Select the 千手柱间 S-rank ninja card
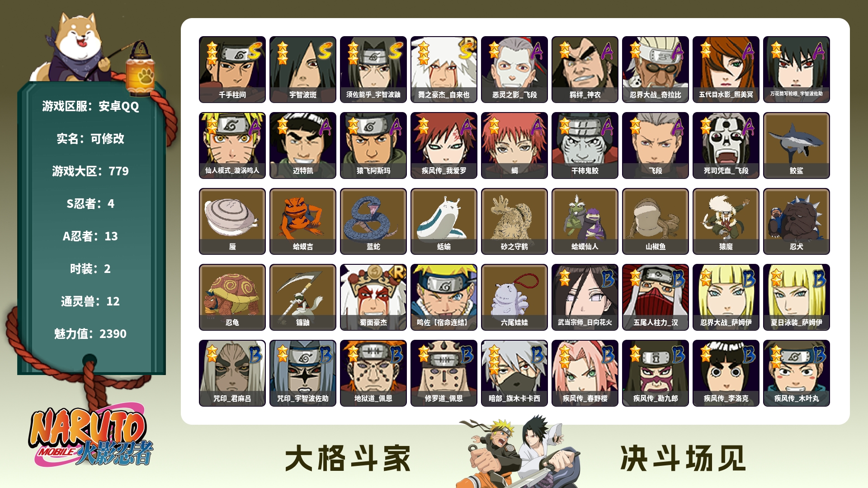Screen dimensions: 868x488 click(232, 70)
